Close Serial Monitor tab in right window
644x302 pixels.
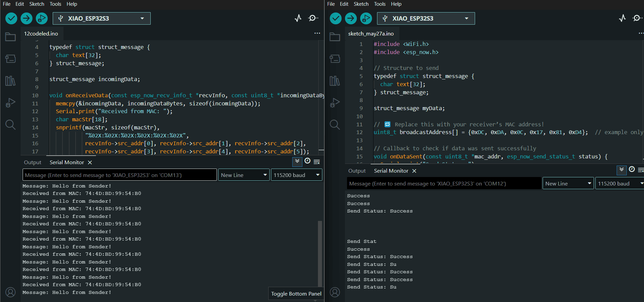(414, 171)
